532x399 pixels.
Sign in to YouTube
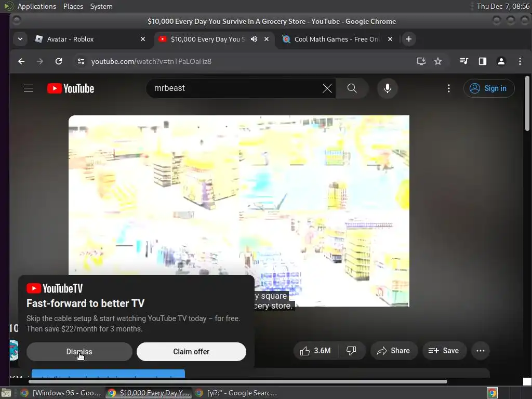(x=488, y=88)
